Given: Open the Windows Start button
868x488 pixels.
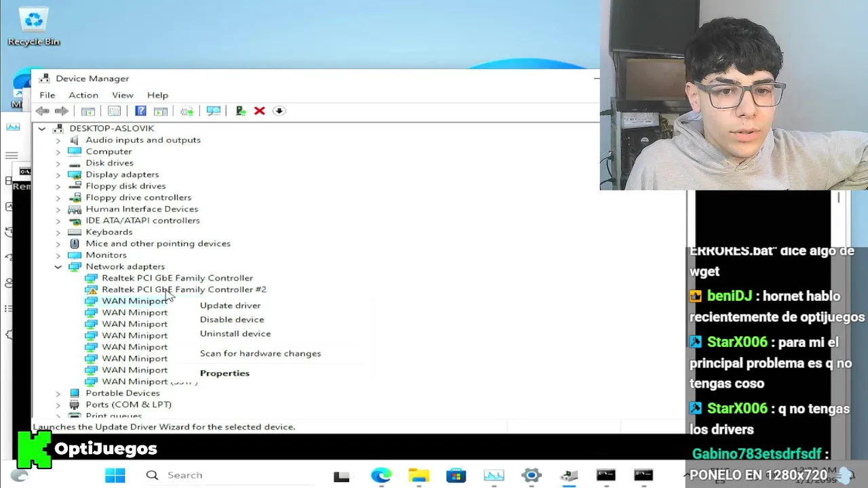Looking at the screenshot, I should [x=115, y=475].
